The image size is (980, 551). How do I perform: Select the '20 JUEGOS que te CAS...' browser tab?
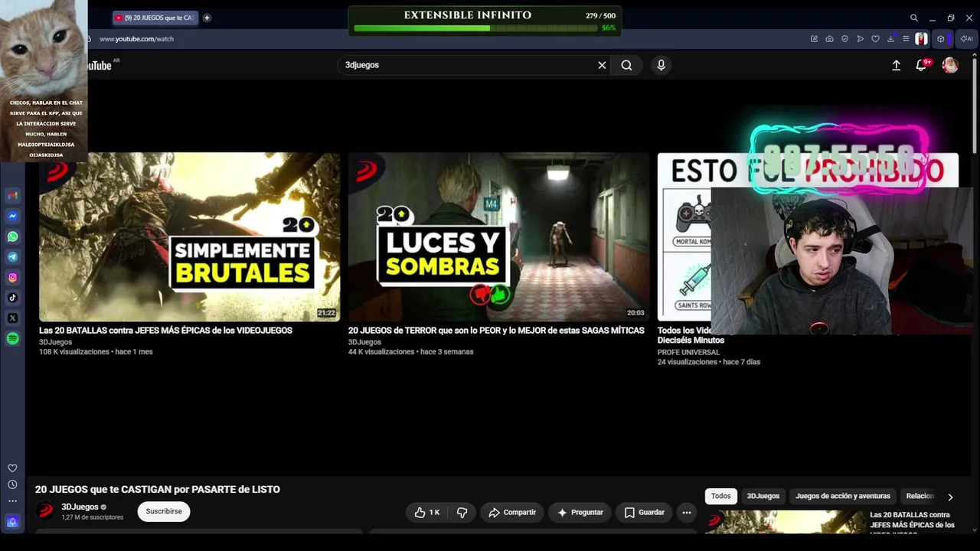coord(155,18)
